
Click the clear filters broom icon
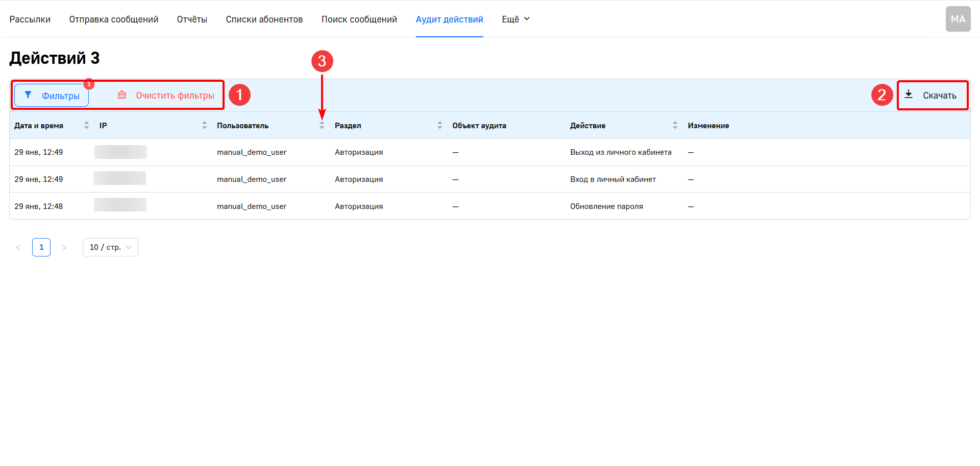(x=122, y=95)
